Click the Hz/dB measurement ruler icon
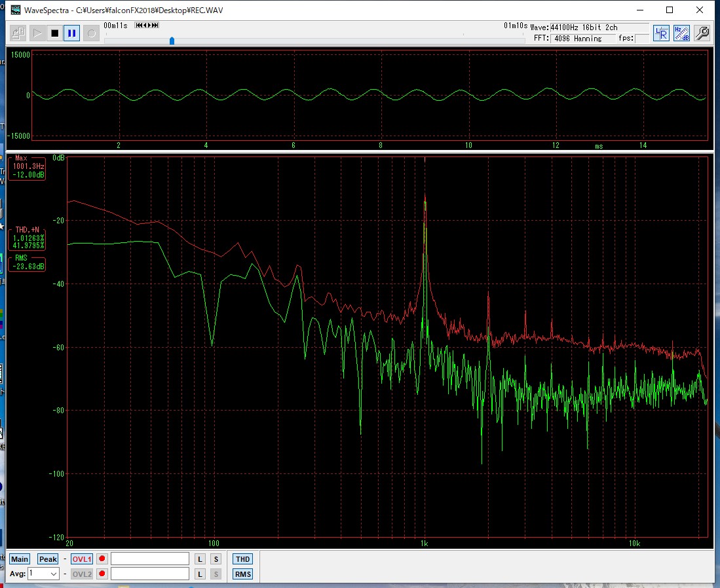Viewport: 720px width, 588px height. pos(681,33)
